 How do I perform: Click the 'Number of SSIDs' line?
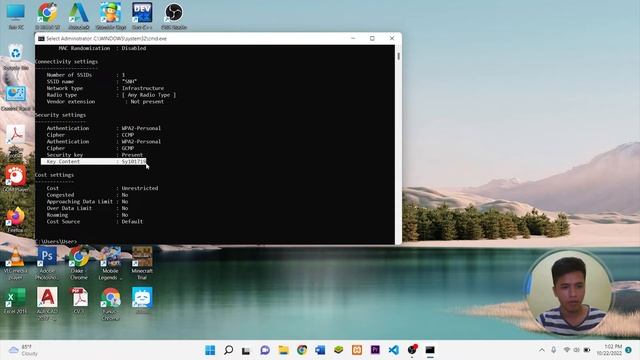(x=86, y=75)
